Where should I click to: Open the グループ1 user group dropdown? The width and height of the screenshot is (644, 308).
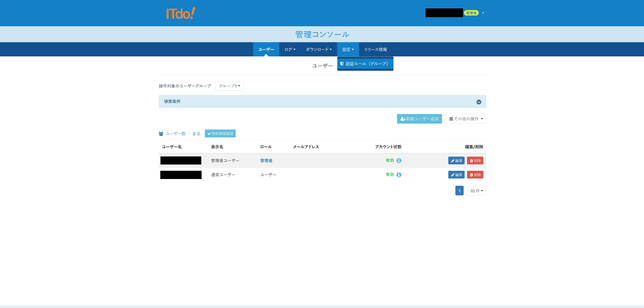229,86
